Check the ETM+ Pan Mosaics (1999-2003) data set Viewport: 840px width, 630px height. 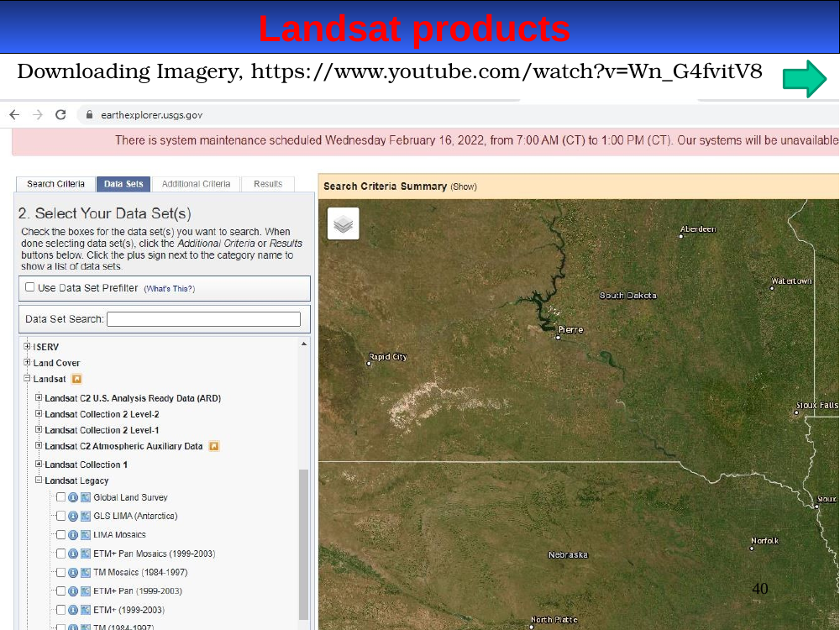(60, 554)
